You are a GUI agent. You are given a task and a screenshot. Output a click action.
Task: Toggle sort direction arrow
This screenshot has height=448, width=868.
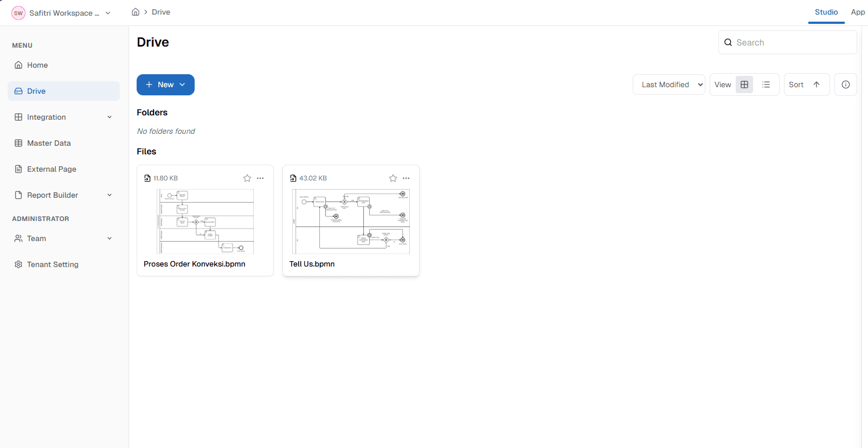point(816,85)
